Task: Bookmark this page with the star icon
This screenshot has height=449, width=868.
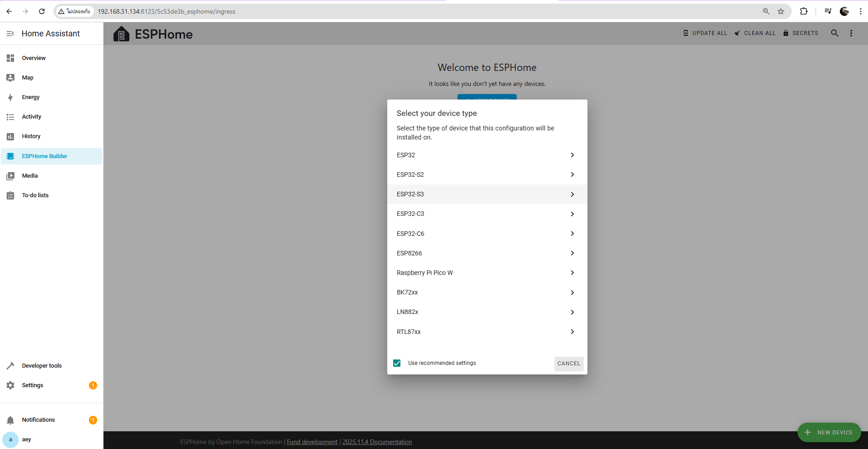Action: (781, 11)
